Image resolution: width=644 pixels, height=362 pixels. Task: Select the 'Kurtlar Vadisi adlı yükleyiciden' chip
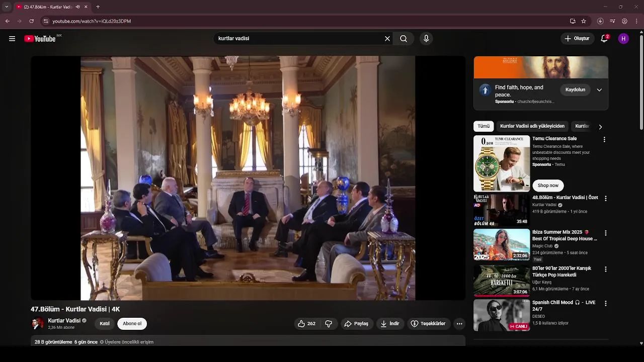point(532,126)
